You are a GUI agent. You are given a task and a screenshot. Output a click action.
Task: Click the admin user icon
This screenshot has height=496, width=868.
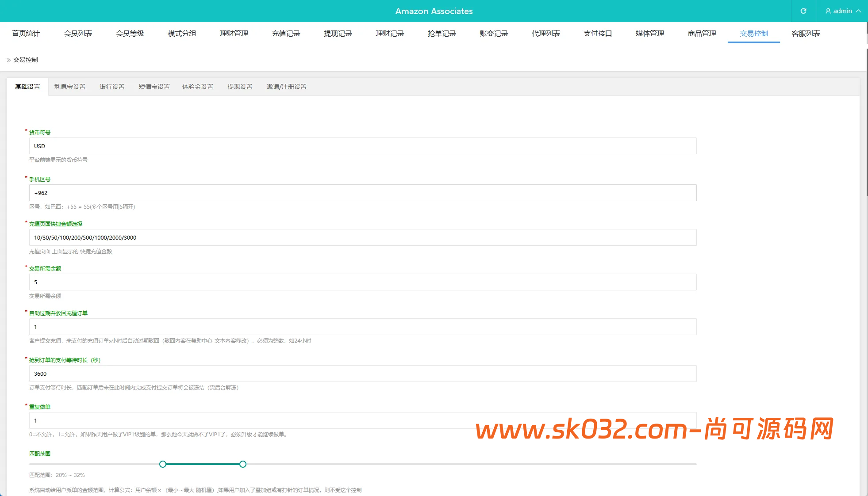[828, 11]
